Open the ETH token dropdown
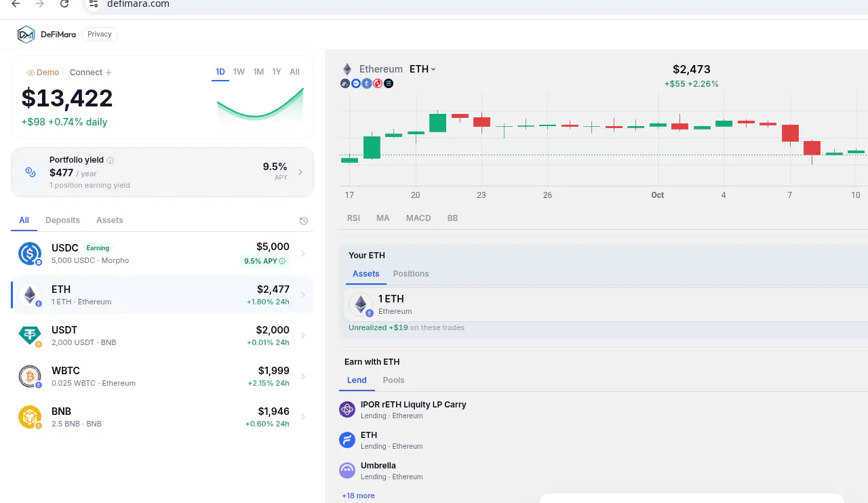Viewport: 868px width, 503px height. pos(422,69)
